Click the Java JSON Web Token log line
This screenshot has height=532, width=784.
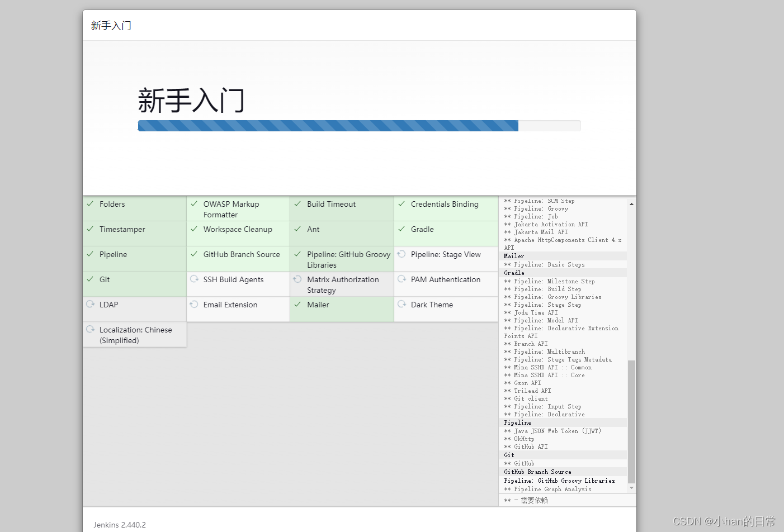[552, 431]
